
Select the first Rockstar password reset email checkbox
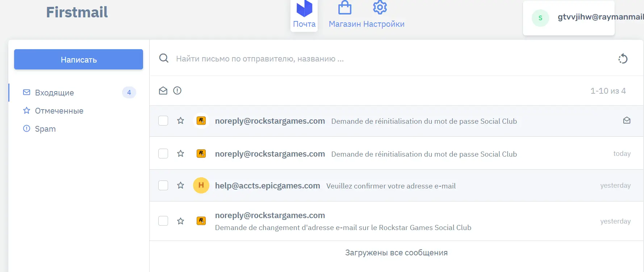[x=163, y=121]
